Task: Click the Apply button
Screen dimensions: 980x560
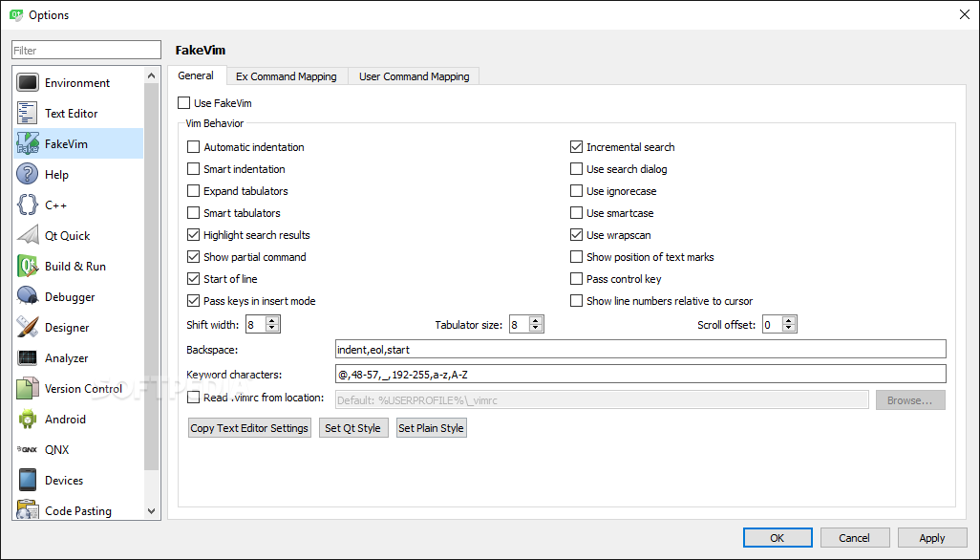Action: 932,537
